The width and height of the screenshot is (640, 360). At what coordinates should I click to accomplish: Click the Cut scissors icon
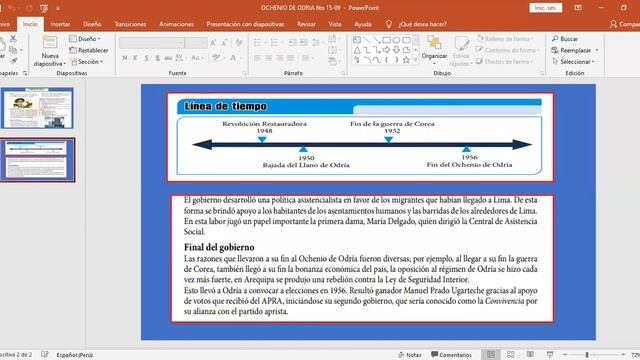coord(13,38)
